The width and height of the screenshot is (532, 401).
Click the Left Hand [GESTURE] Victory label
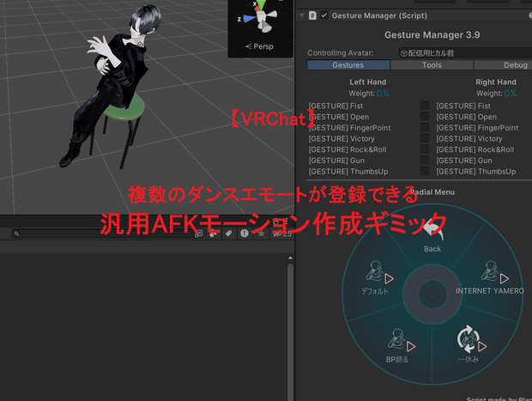point(342,138)
